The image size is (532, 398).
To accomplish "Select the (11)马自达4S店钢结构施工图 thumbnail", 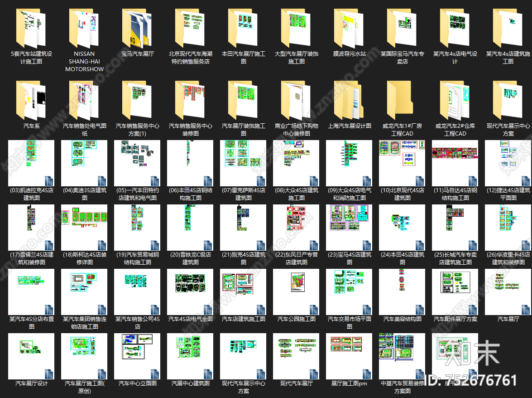I will pos(455,163).
